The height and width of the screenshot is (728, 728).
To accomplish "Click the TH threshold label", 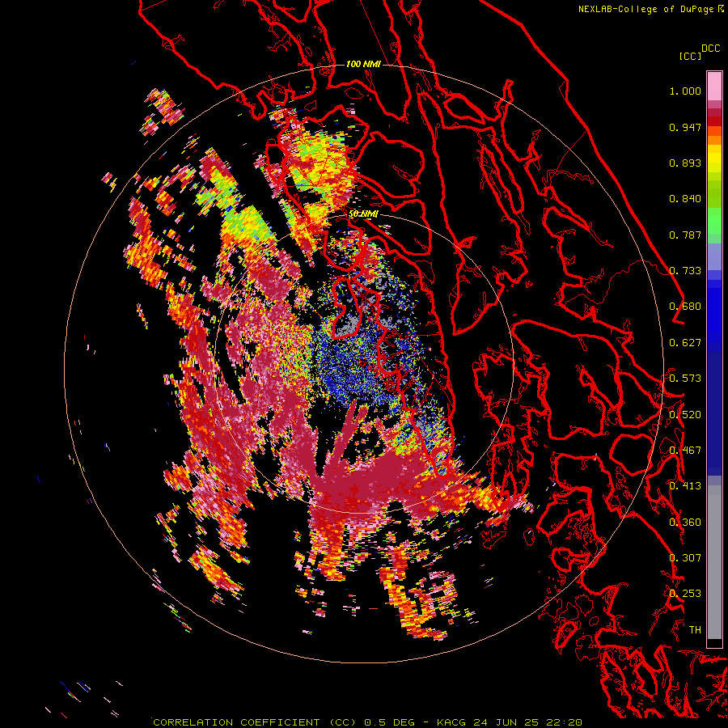I will click(695, 630).
